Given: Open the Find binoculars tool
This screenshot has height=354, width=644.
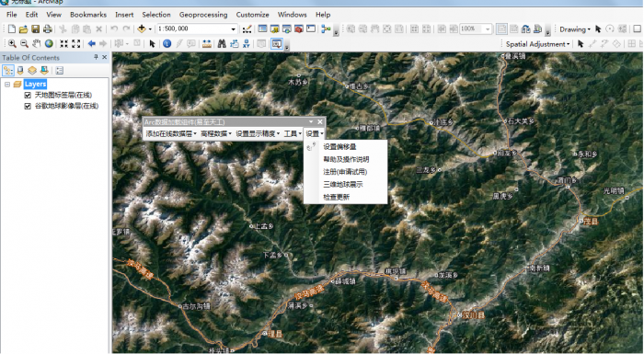Looking at the screenshot, I should (222, 43).
